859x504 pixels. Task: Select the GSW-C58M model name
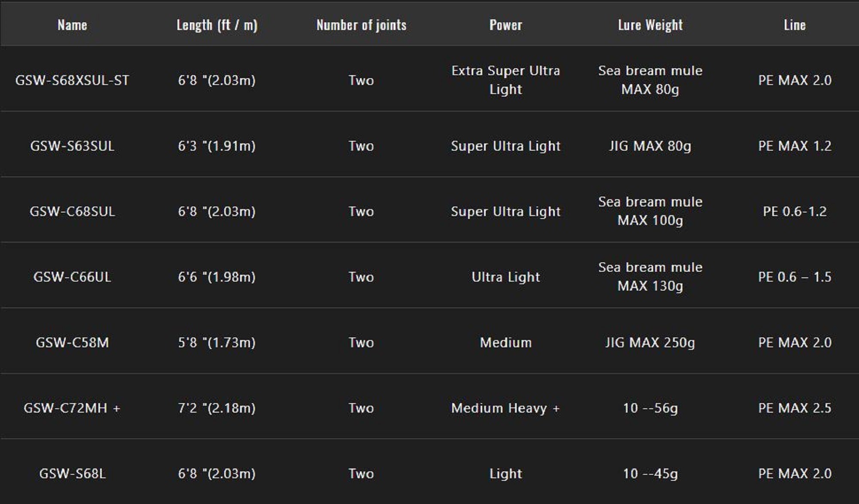(72, 343)
